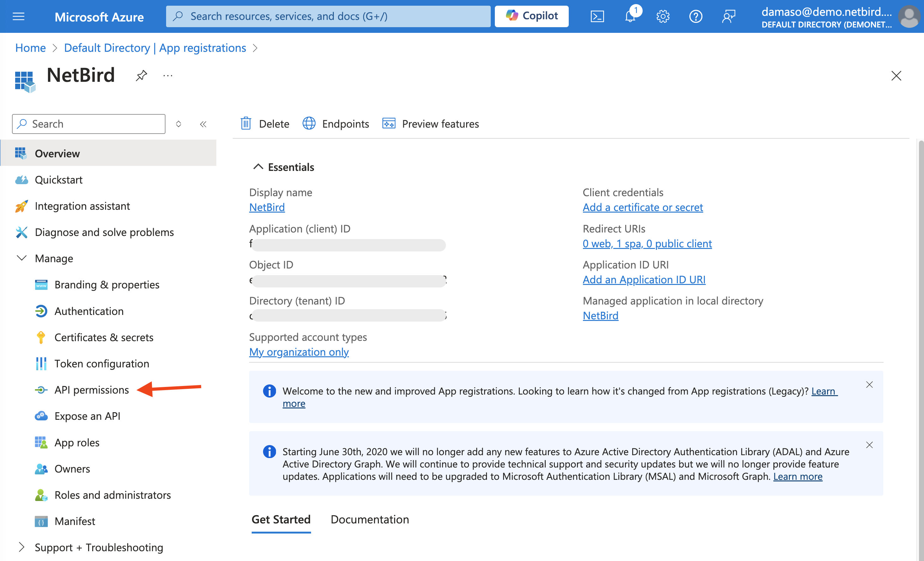Open the help and support icon

click(x=696, y=16)
